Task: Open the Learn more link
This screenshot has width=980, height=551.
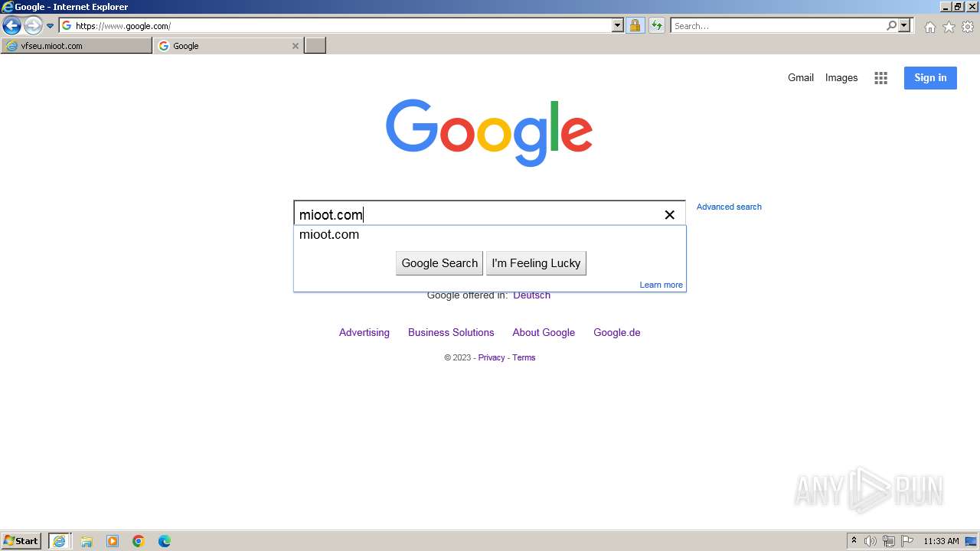Action: (x=661, y=285)
